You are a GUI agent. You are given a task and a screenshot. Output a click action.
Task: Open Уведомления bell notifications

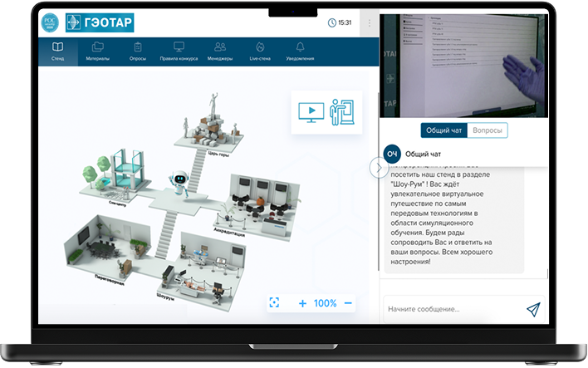[300, 52]
